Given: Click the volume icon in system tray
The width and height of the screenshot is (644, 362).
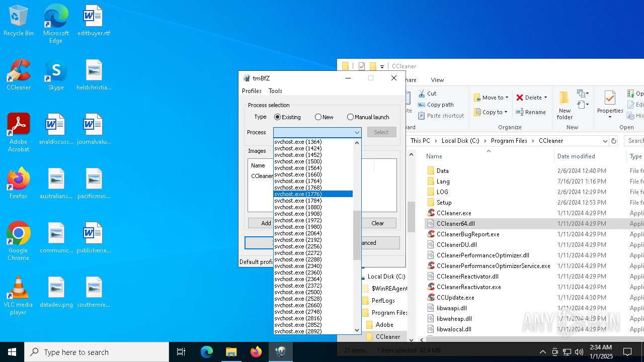Looking at the screenshot, I should pyautogui.click(x=579, y=352).
